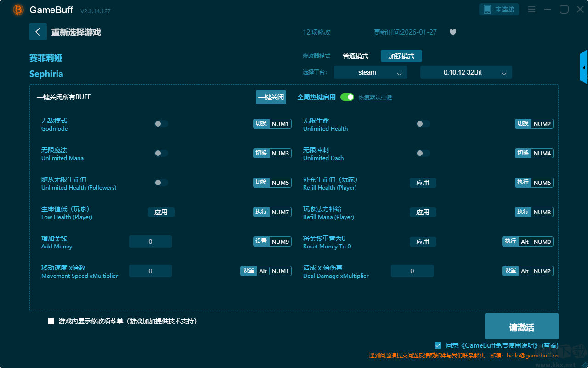
Task: Click the GameBuff flame logo
Action: (18, 10)
